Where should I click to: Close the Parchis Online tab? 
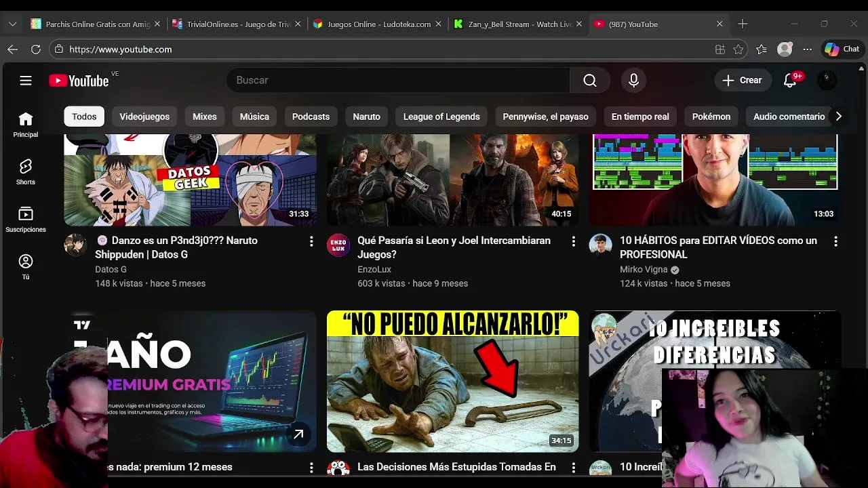click(x=157, y=24)
